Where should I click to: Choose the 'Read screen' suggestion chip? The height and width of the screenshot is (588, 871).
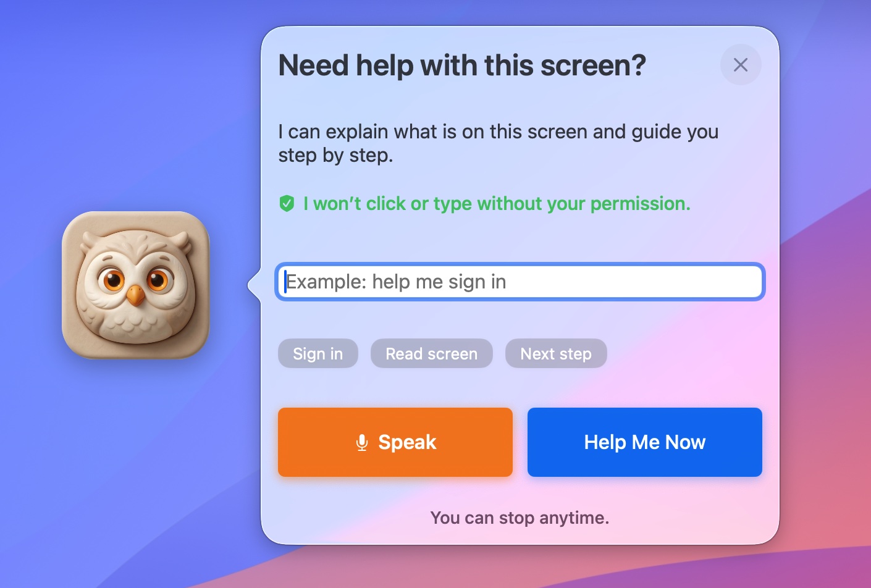click(432, 353)
